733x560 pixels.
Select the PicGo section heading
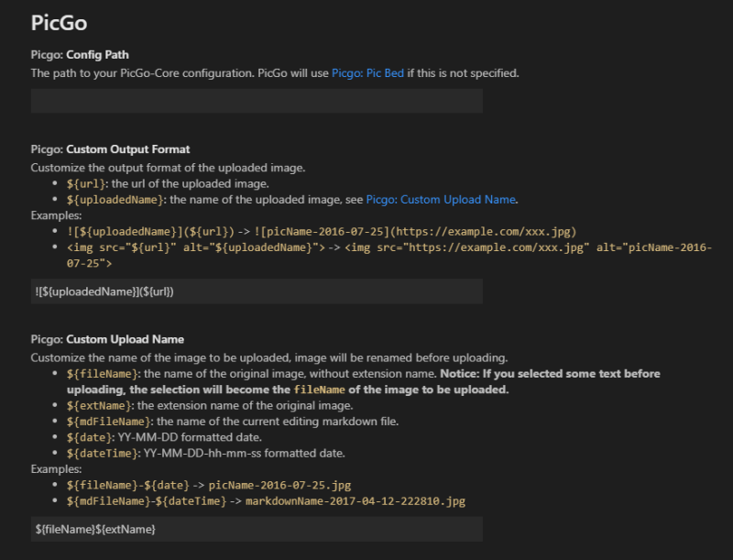[x=59, y=23]
